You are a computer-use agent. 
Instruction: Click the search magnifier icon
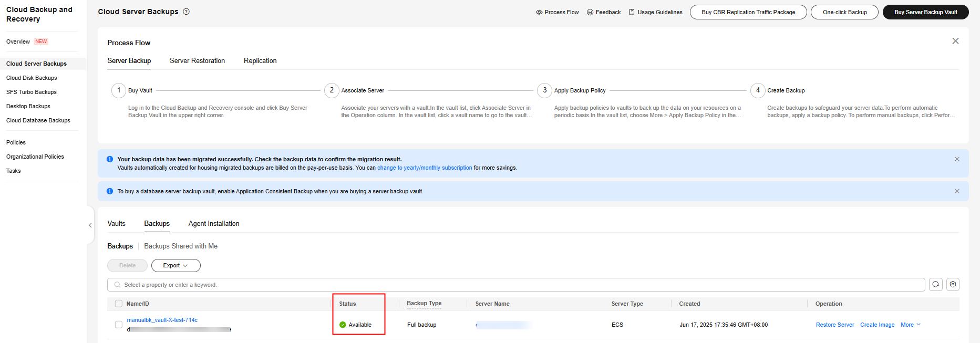[x=117, y=285]
